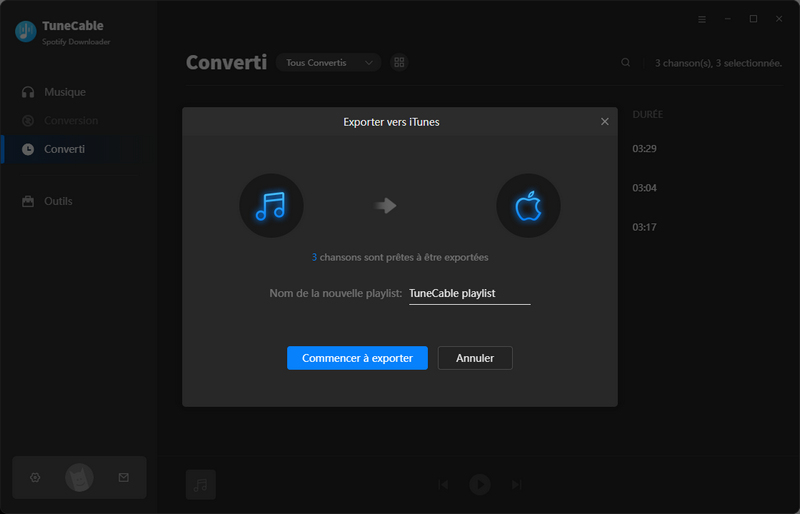This screenshot has height=514, width=800.
Task: Edit the new playlist name field
Action: pos(469,293)
